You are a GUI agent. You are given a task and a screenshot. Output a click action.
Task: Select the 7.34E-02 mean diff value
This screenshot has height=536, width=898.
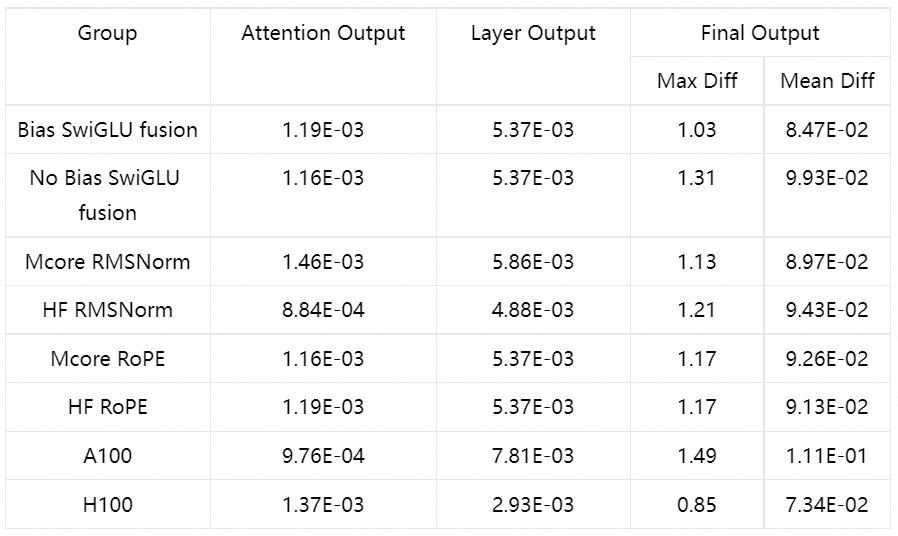pyautogui.click(x=827, y=505)
